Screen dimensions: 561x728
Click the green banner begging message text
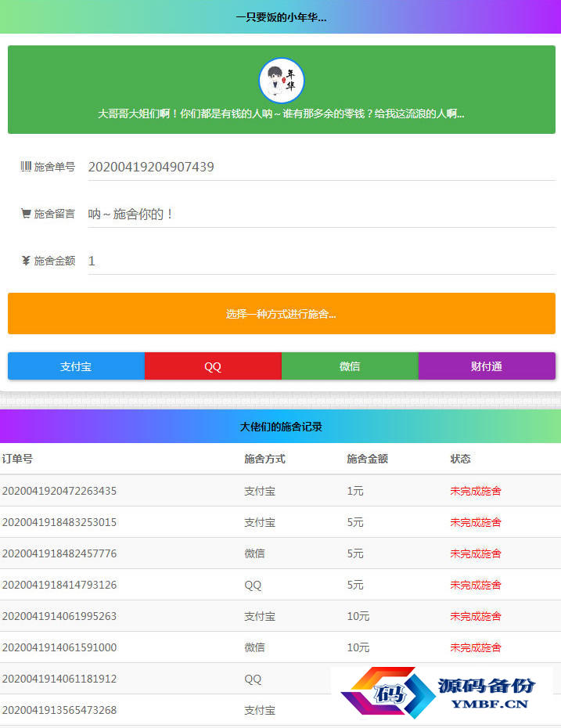click(x=281, y=114)
